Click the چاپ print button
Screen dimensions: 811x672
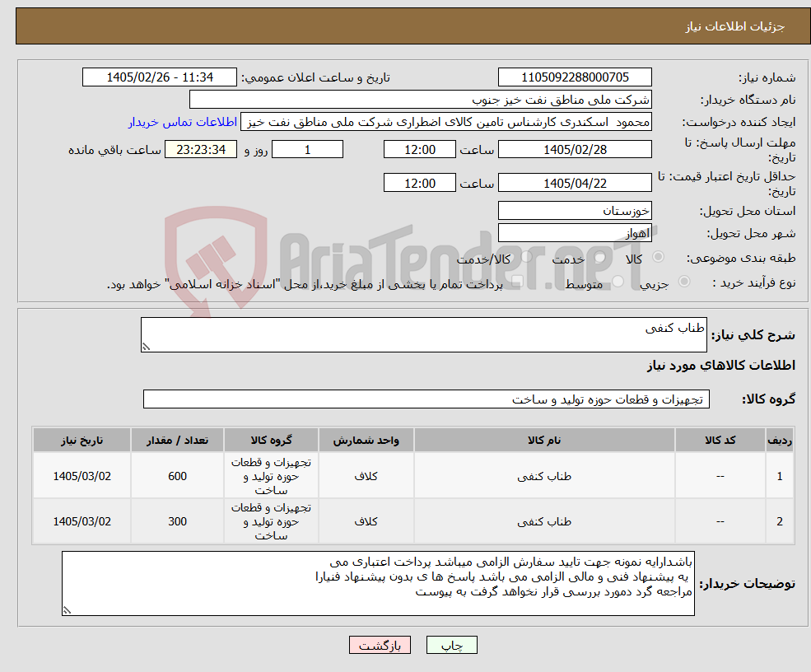pos(451,645)
